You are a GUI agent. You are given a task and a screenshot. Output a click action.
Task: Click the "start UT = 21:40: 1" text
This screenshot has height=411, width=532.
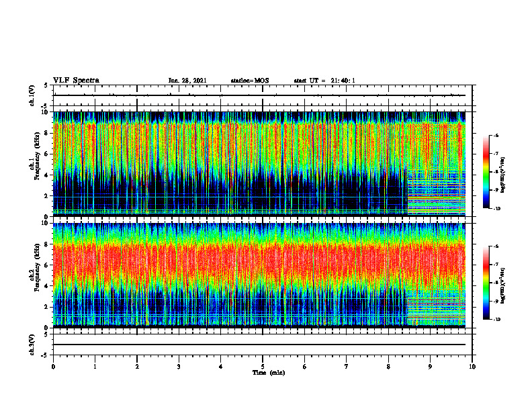pyautogui.click(x=324, y=81)
